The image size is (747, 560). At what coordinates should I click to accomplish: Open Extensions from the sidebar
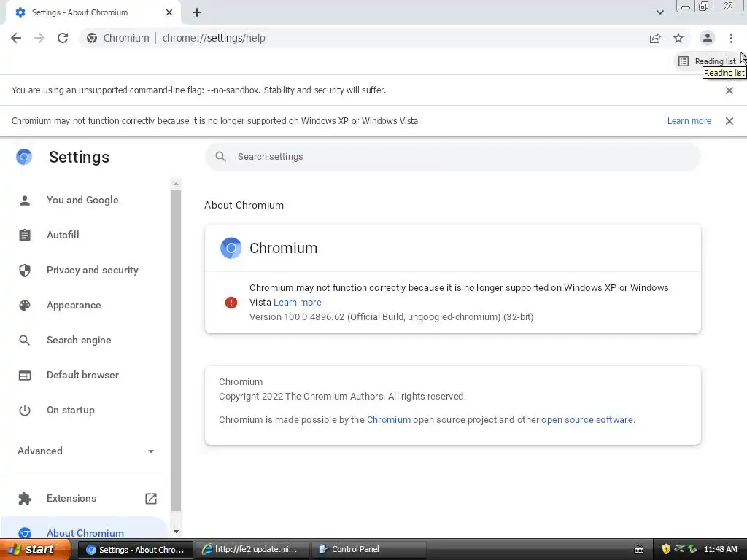pos(71,498)
